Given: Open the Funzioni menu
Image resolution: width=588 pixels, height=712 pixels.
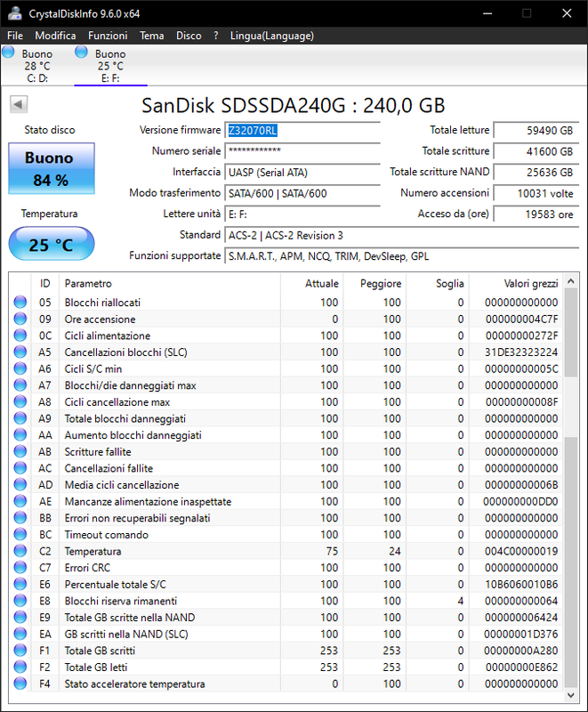Looking at the screenshot, I should pos(108,36).
